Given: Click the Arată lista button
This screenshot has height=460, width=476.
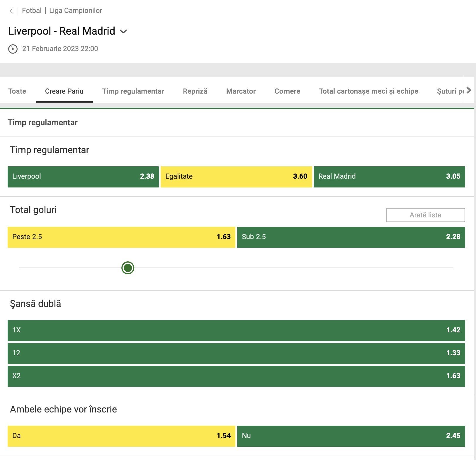Looking at the screenshot, I should coord(425,215).
